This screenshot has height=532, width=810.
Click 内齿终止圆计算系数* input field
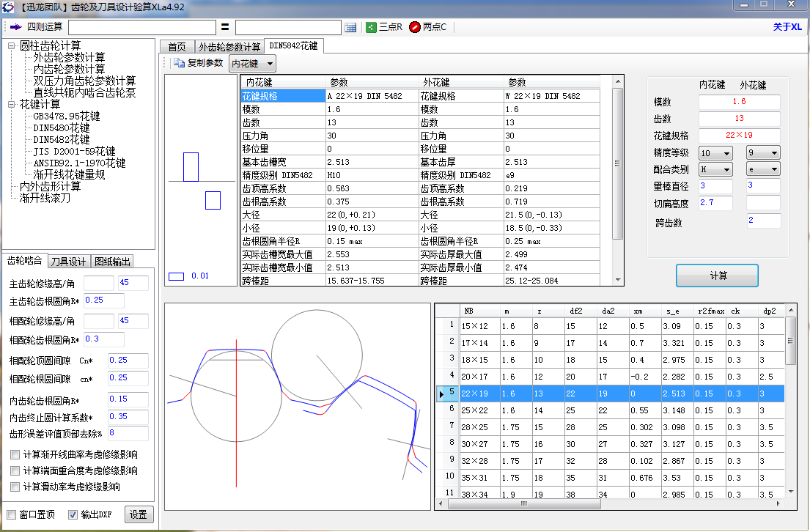click(128, 417)
